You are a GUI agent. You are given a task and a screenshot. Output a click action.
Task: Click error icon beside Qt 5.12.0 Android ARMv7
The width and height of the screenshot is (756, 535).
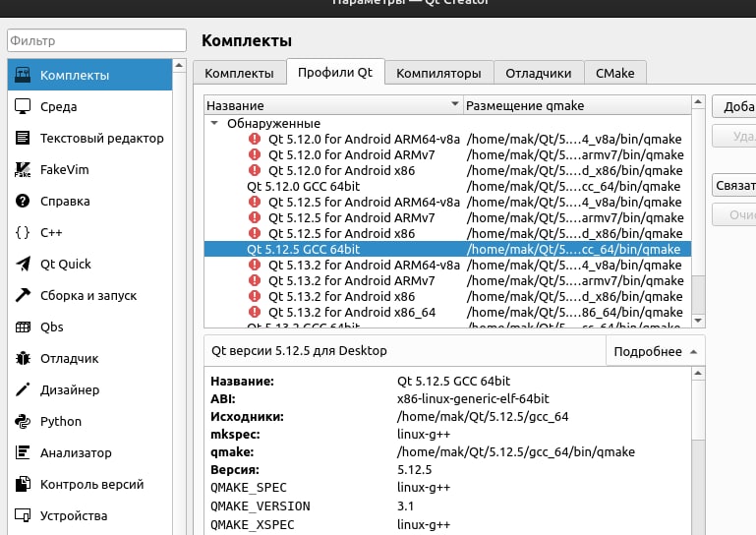255,154
